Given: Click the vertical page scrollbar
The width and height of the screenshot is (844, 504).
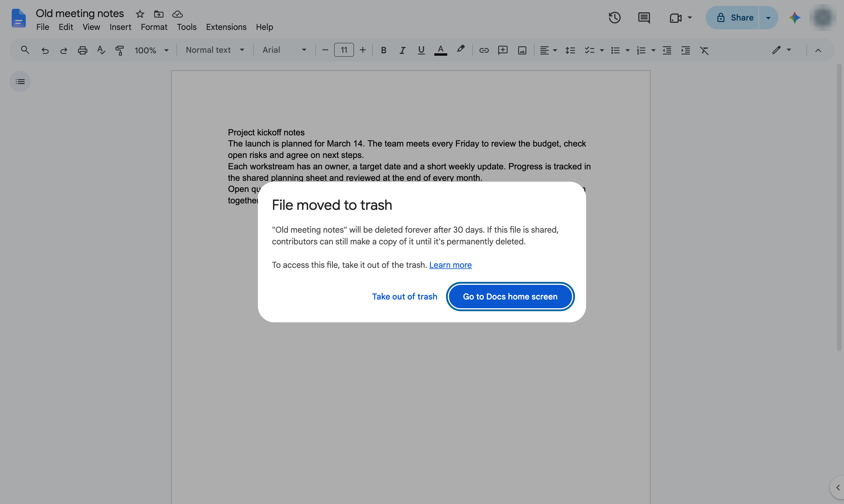Looking at the screenshot, I should point(839,207).
